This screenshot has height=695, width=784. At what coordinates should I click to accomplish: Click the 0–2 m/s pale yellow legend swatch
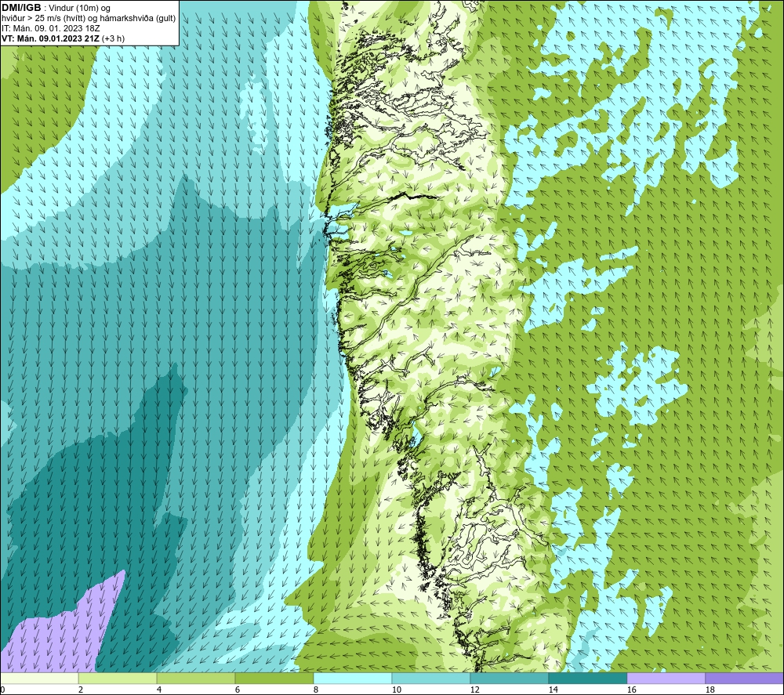[39, 678]
